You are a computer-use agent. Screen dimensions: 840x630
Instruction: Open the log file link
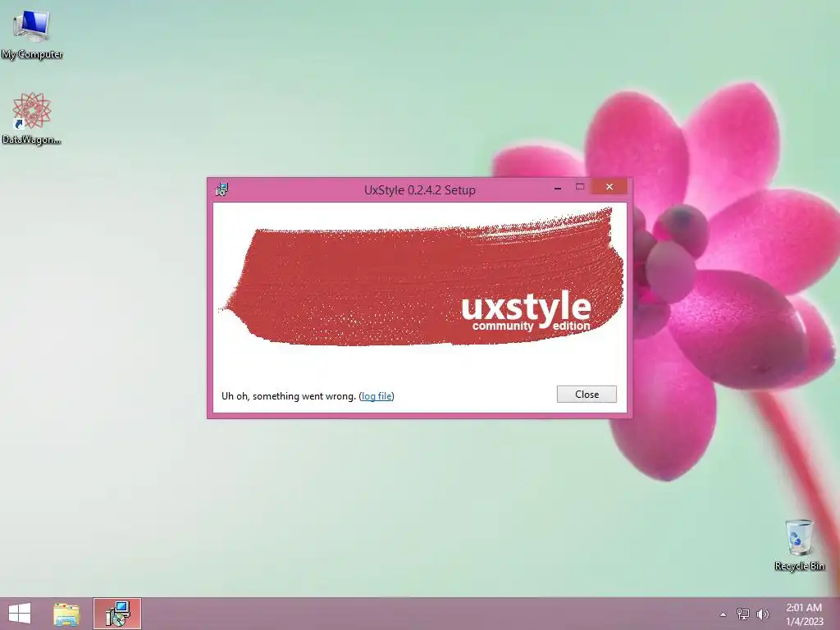[377, 396]
